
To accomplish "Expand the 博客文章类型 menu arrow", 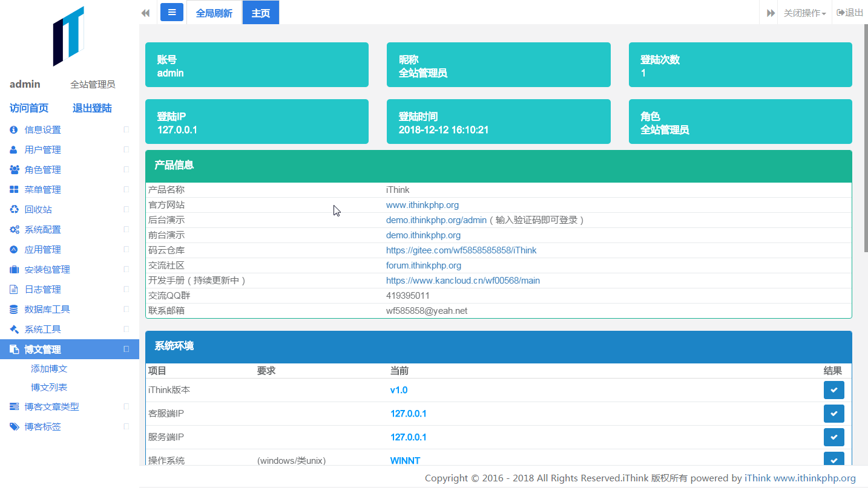I will point(127,406).
